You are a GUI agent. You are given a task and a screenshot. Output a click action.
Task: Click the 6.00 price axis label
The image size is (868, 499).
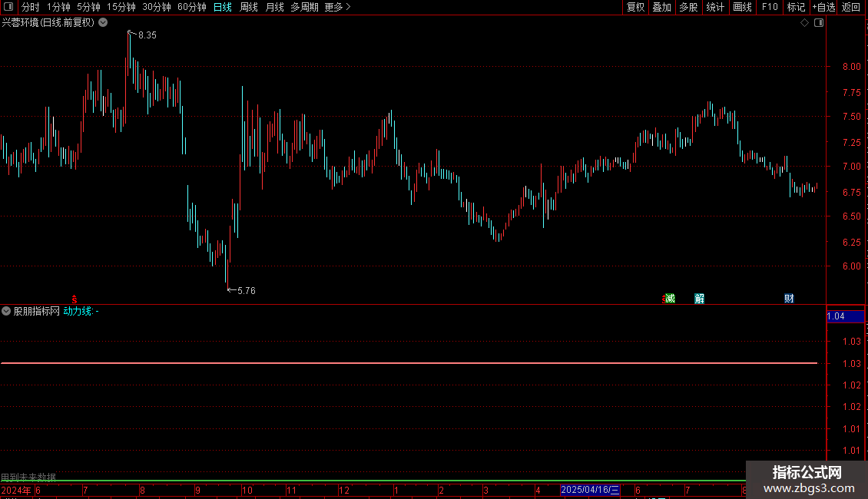tap(852, 266)
